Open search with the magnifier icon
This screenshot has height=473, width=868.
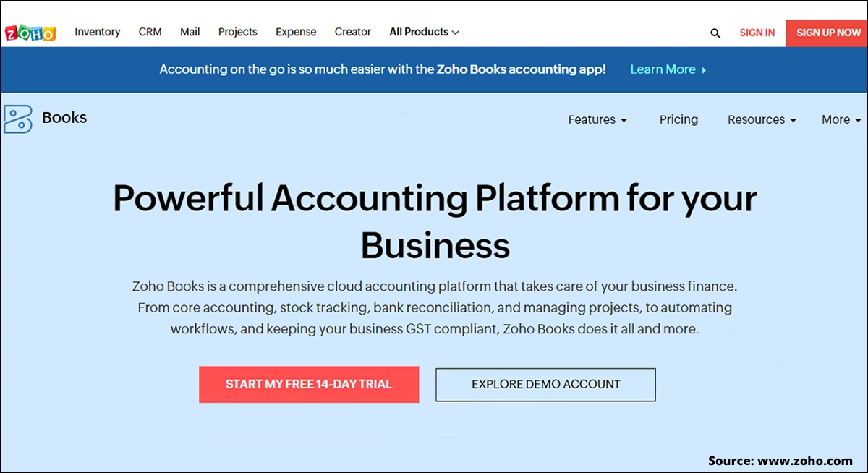(715, 33)
